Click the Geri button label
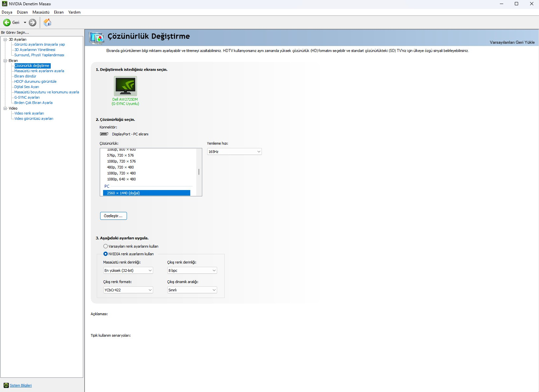Viewport: 539px width, 392px height. pyautogui.click(x=16, y=23)
